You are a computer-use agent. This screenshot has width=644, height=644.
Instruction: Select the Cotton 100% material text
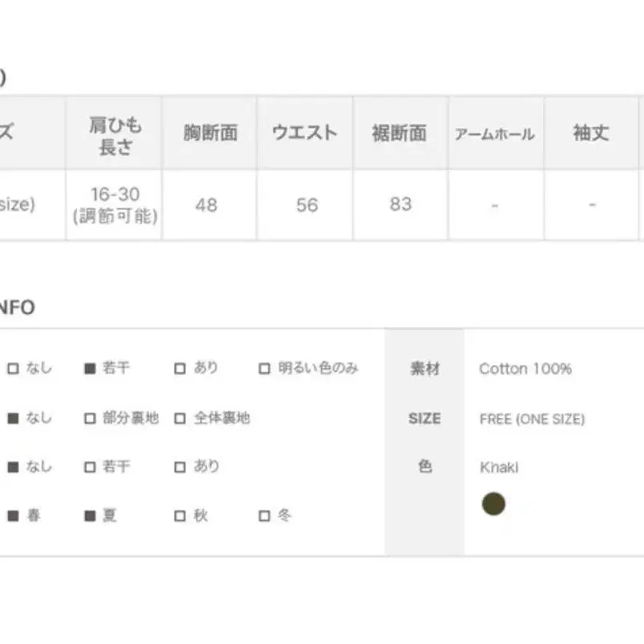coord(525,368)
